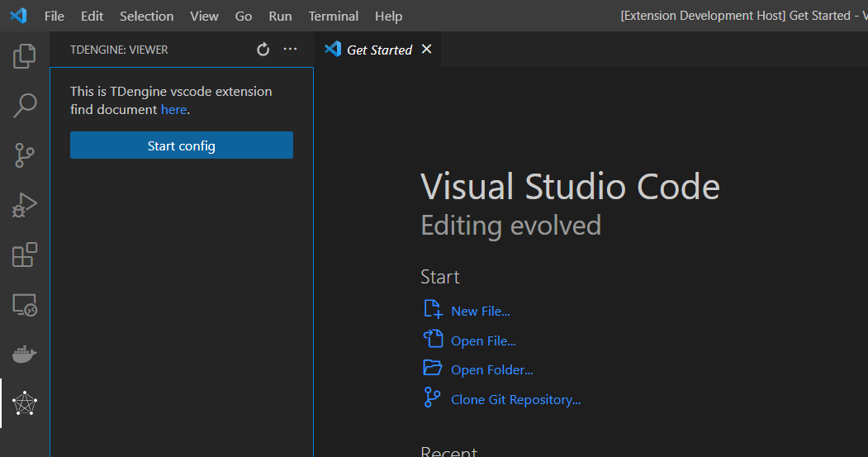The height and width of the screenshot is (457, 868).
Task: Click the New File... link
Action: tap(480, 312)
